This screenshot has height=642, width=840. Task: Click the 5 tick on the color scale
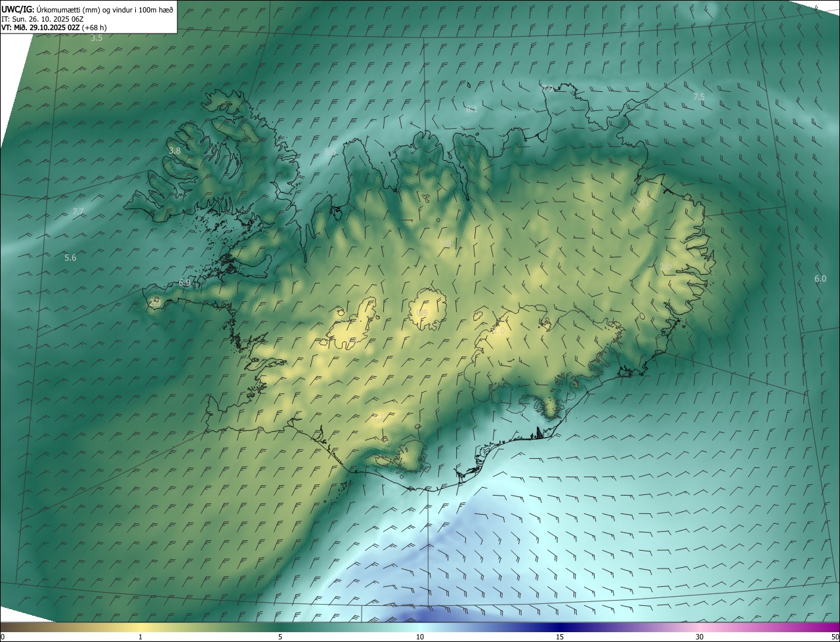point(280,637)
